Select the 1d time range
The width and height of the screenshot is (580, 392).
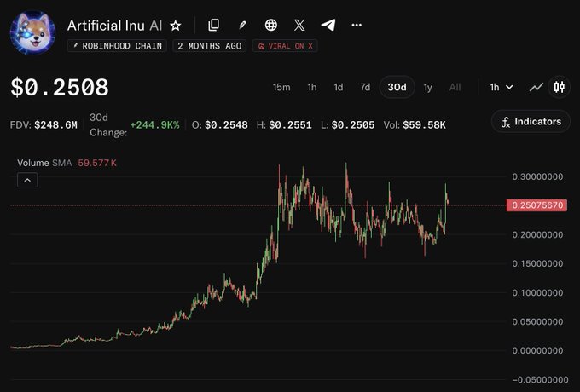pos(339,87)
